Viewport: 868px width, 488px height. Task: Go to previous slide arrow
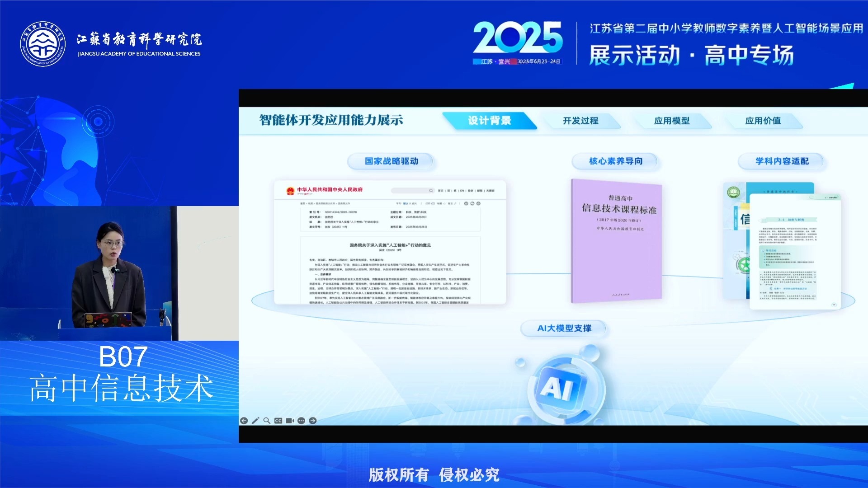tap(244, 421)
